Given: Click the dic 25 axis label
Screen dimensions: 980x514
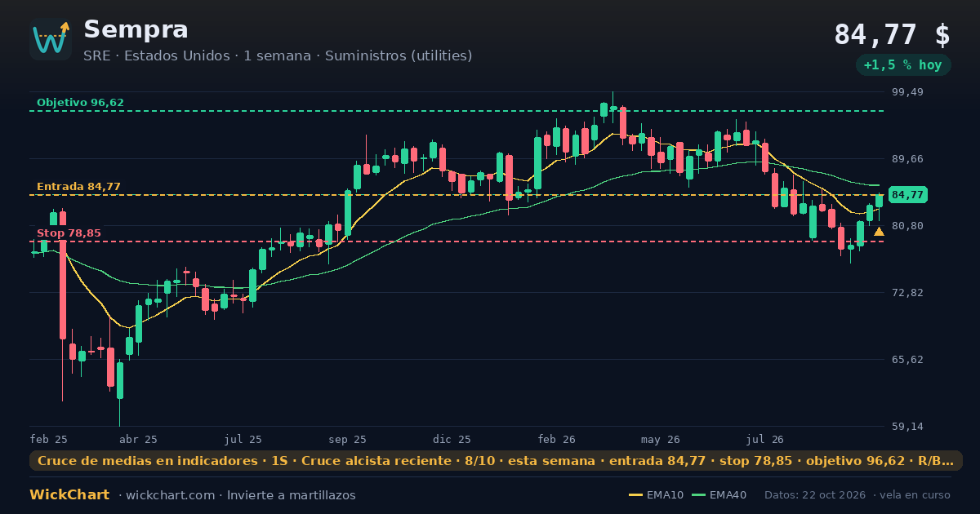Looking at the screenshot, I should [x=452, y=439].
